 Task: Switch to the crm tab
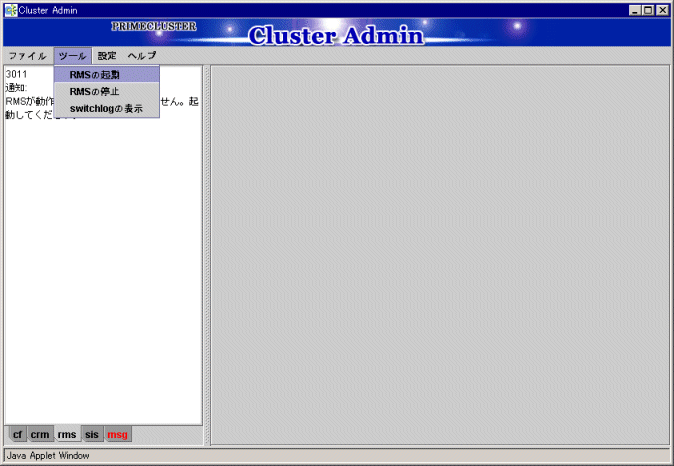point(40,435)
